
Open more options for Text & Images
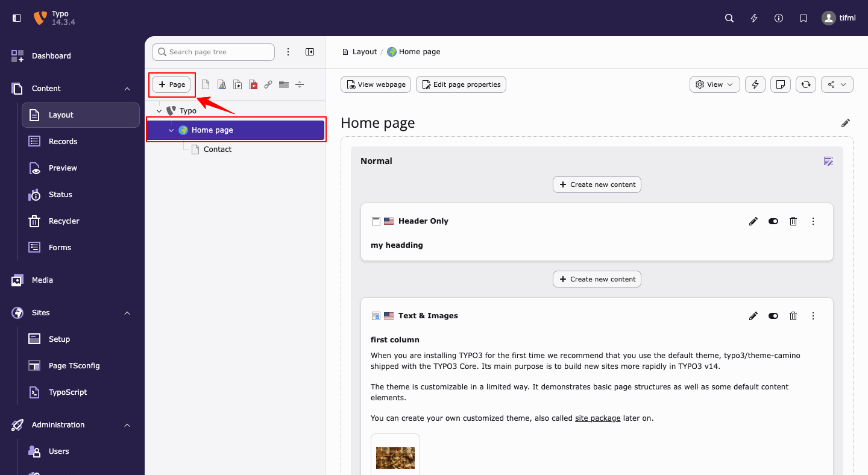click(x=813, y=316)
